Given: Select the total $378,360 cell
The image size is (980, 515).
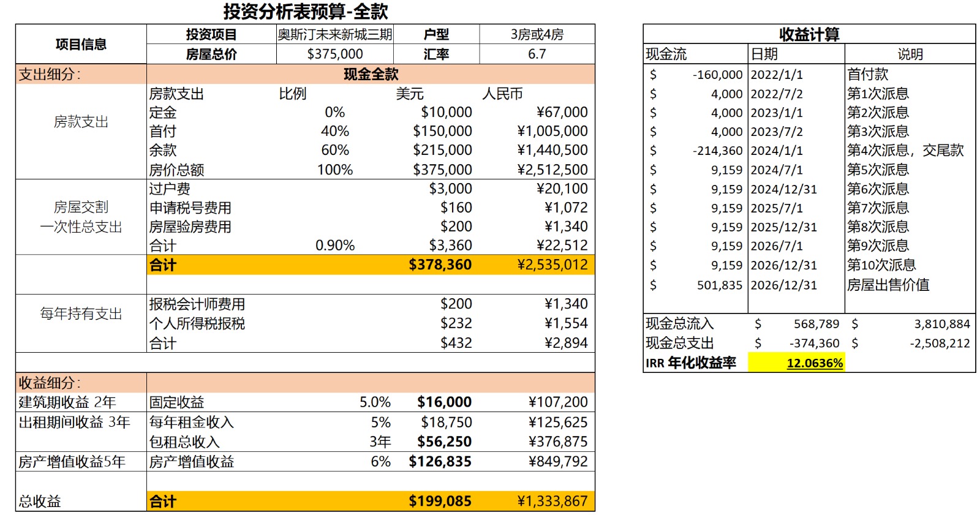Looking at the screenshot, I should [x=440, y=265].
